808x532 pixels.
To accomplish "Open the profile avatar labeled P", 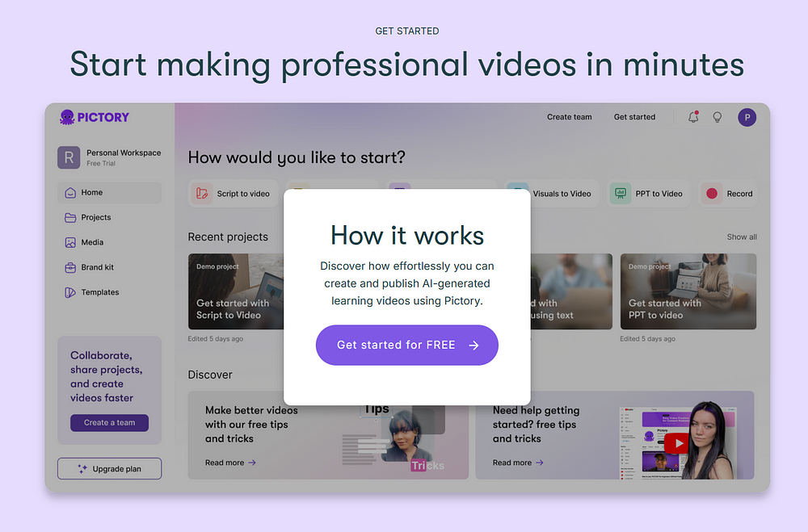I will 747,117.
